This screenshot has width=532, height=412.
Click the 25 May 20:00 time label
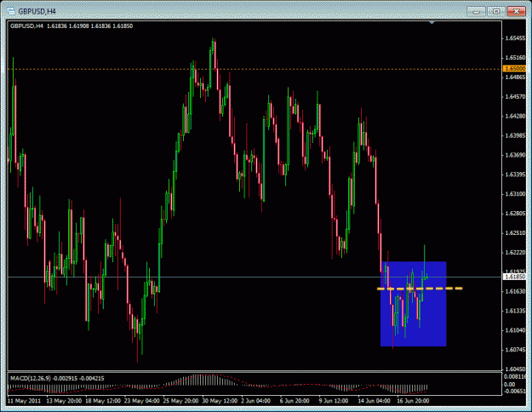pos(180,401)
